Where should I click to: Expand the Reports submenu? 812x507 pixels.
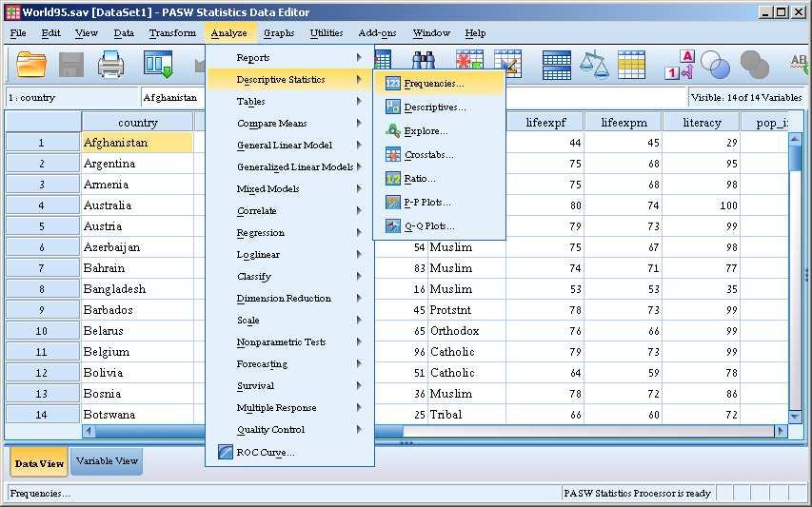pos(290,57)
